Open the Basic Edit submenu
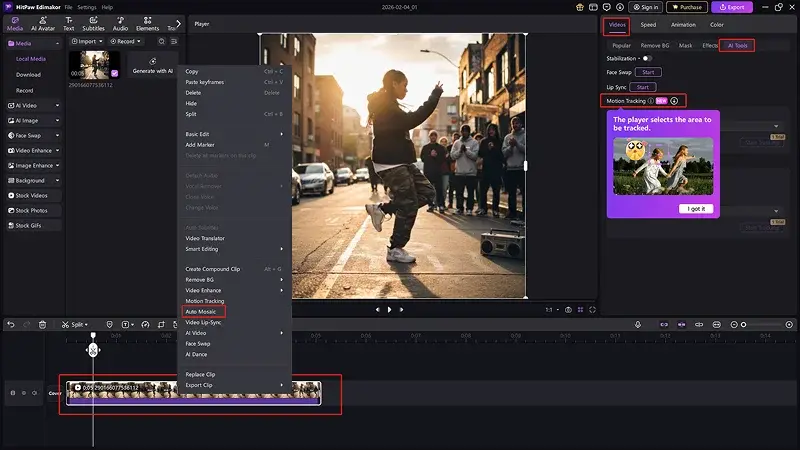800x450 pixels. 234,134
